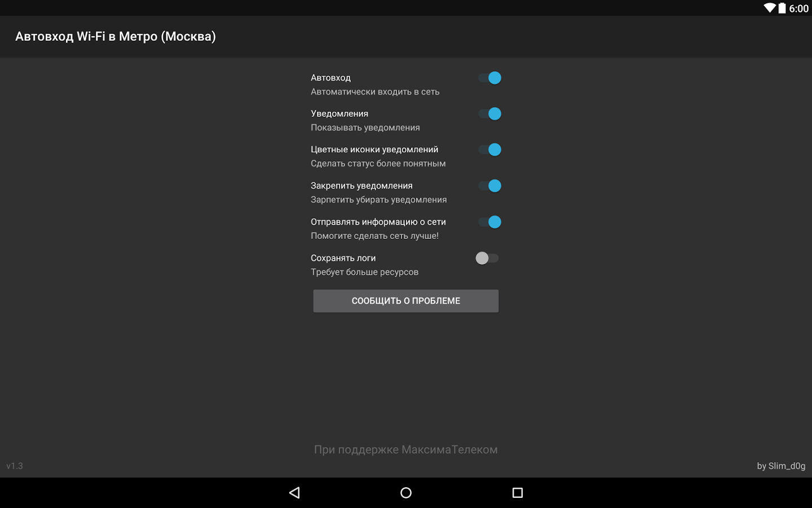Image resolution: width=812 pixels, height=508 pixels.
Task: Tap the При поддержке МаксимаТелеком text
Action: 405,449
